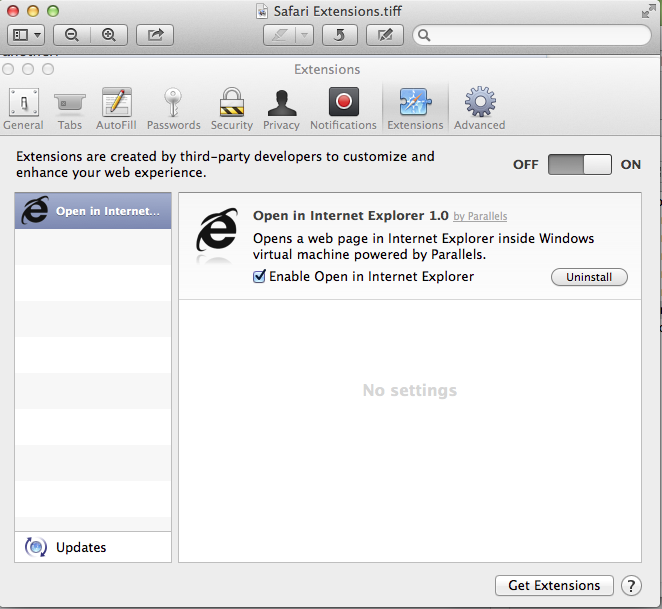Uncheck Enable Open in Internet Explorer
This screenshot has width=662, height=609.
tap(259, 277)
